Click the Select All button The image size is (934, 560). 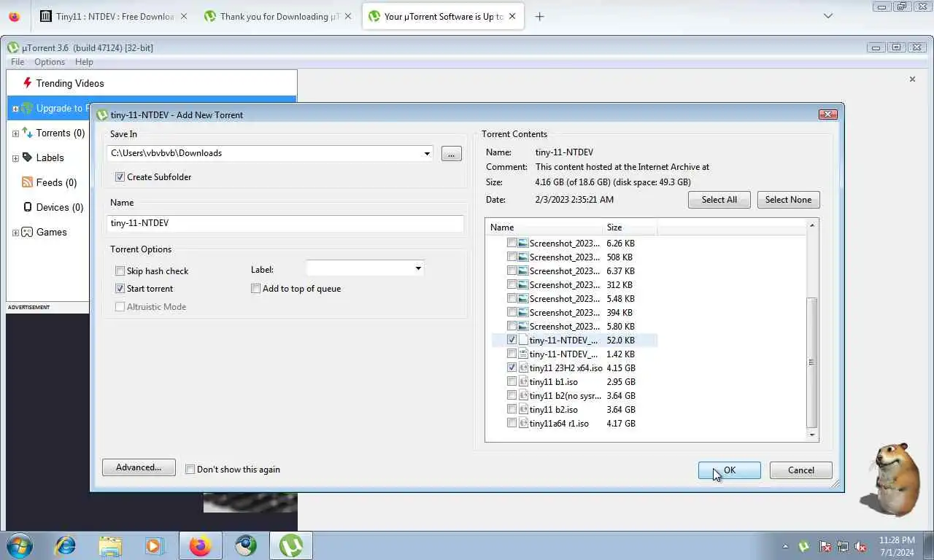pyautogui.click(x=719, y=200)
